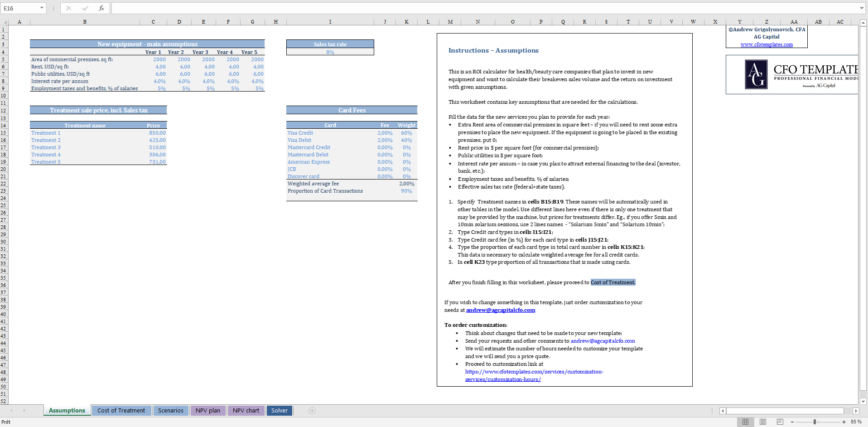Select all cells via corner triangle
The width and height of the screenshot is (868, 427).
(x=5, y=22)
